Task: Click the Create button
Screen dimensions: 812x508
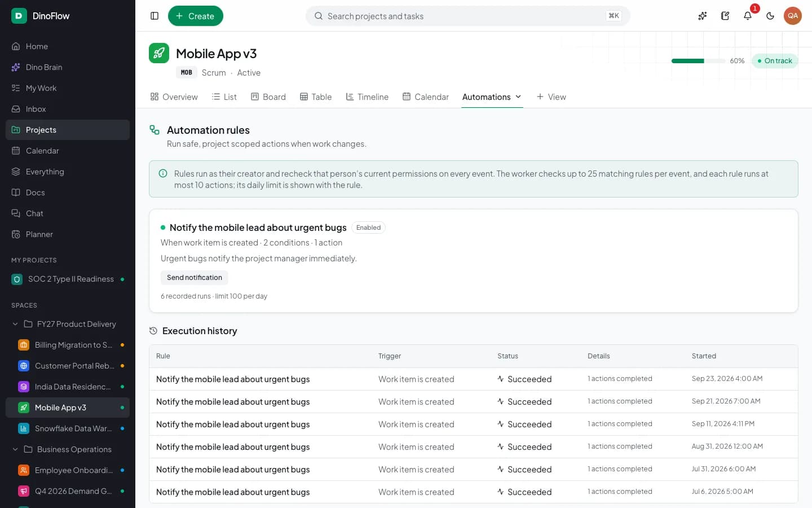Action: pyautogui.click(x=196, y=16)
